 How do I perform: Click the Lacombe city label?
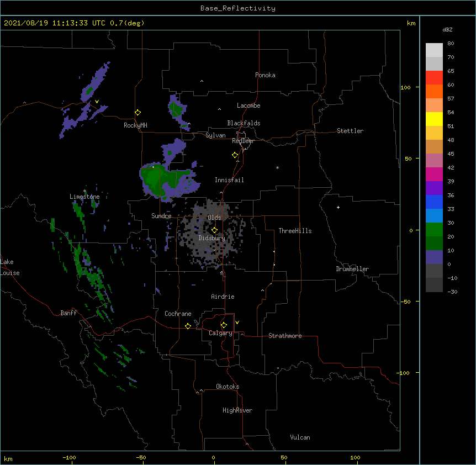pyautogui.click(x=248, y=105)
